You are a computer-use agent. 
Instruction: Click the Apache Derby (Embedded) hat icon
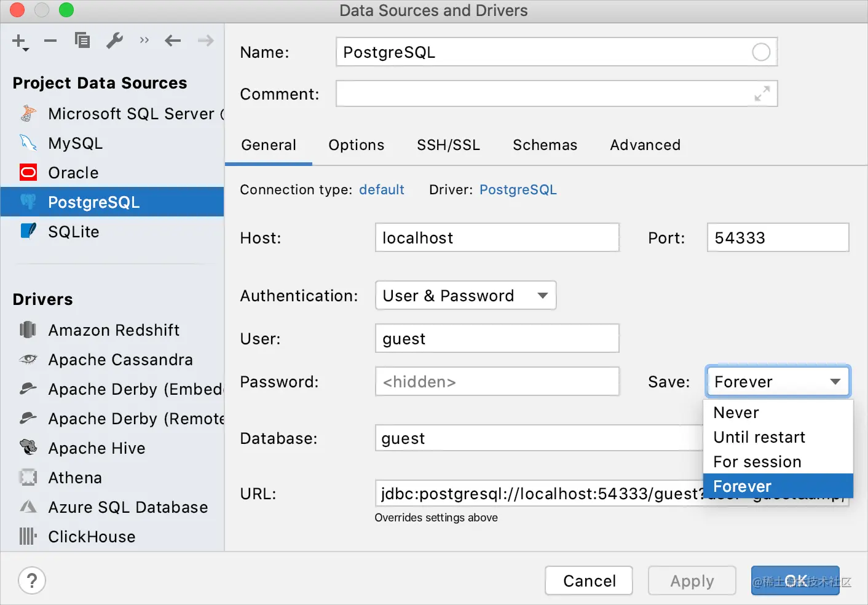[x=28, y=389]
